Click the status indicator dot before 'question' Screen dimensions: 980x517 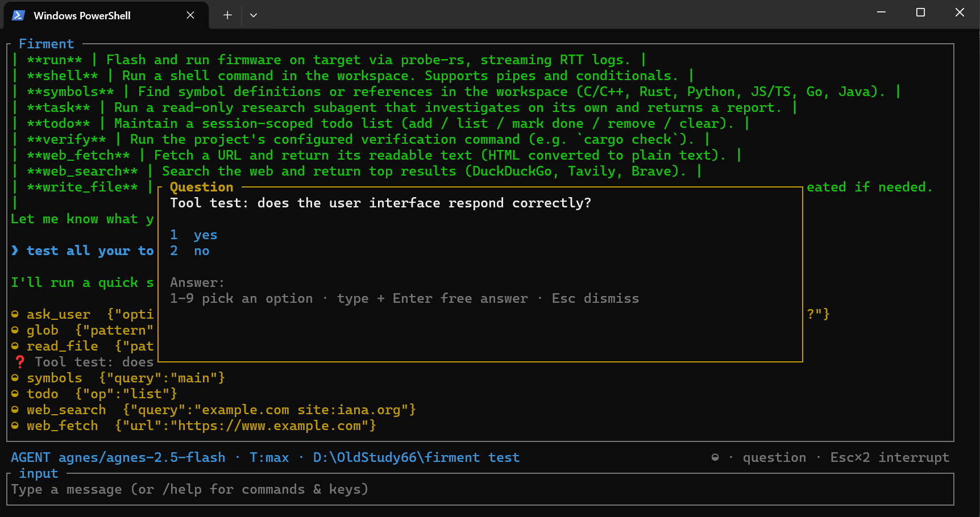pyautogui.click(x=715, y=457)
